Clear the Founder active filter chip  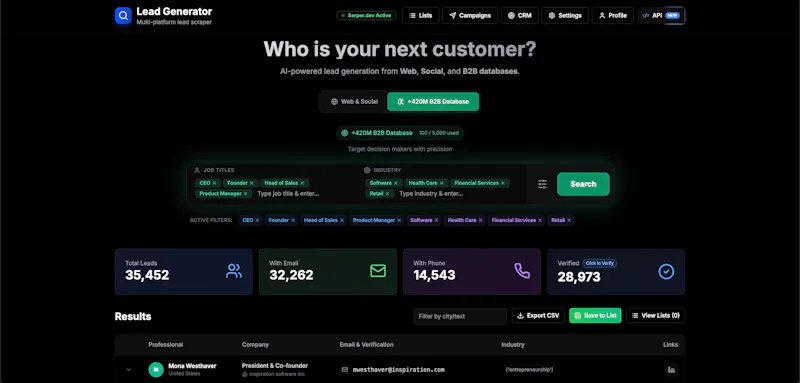click(x=293, y=220)
